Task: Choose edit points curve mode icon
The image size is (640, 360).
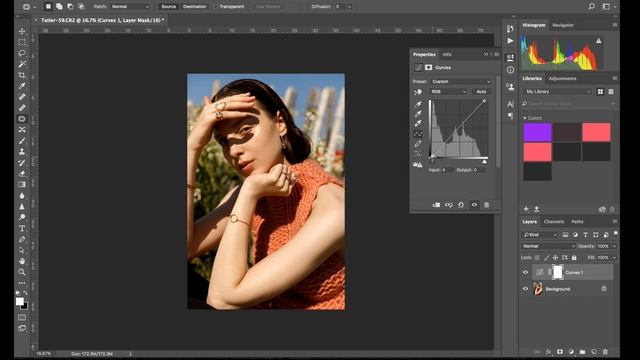Action: tap(418, 134)
